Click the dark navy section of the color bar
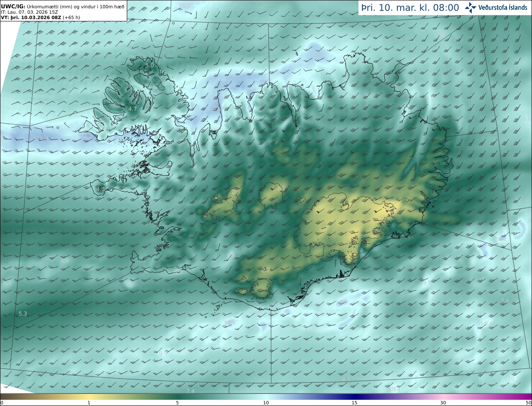The height and width of the screenshot is (406, 532). (355, 396)
